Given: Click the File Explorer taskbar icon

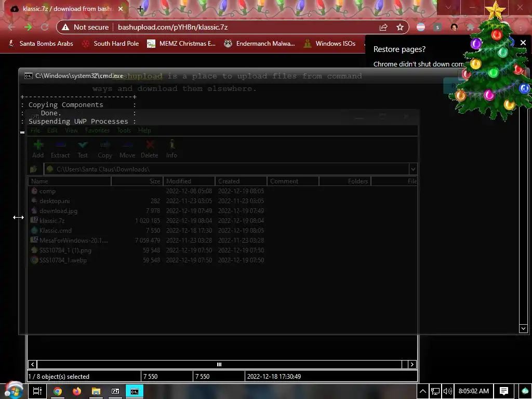Looking at the screenshot, I should [x=96, y=391].
